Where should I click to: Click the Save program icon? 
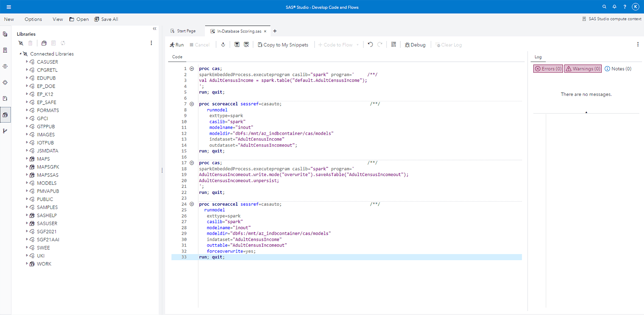(x=237, y=45)
